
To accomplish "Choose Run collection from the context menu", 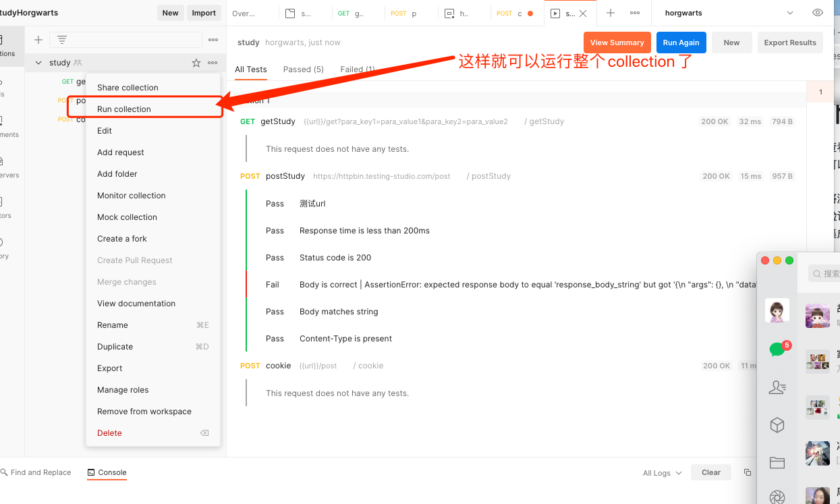I will (124, 109).
